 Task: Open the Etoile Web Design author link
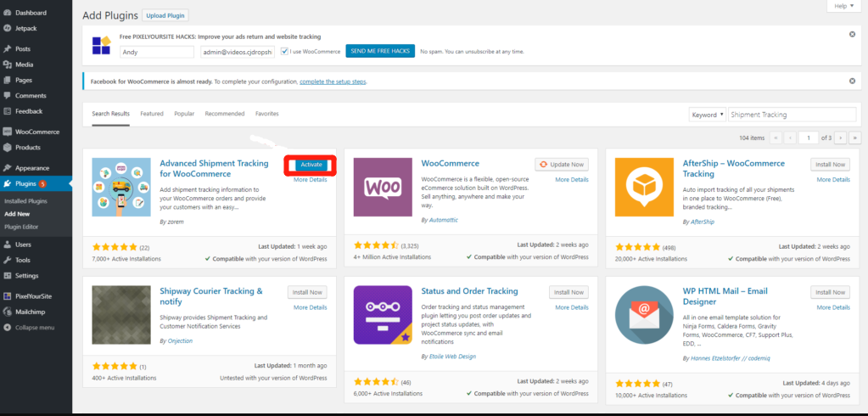pyautogui.click(x=452, y=357)
